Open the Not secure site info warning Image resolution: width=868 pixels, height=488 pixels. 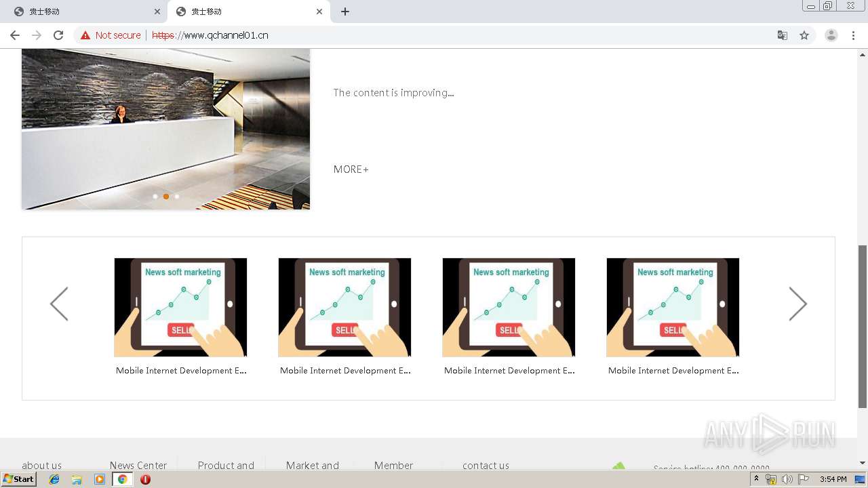coord(111,35)
